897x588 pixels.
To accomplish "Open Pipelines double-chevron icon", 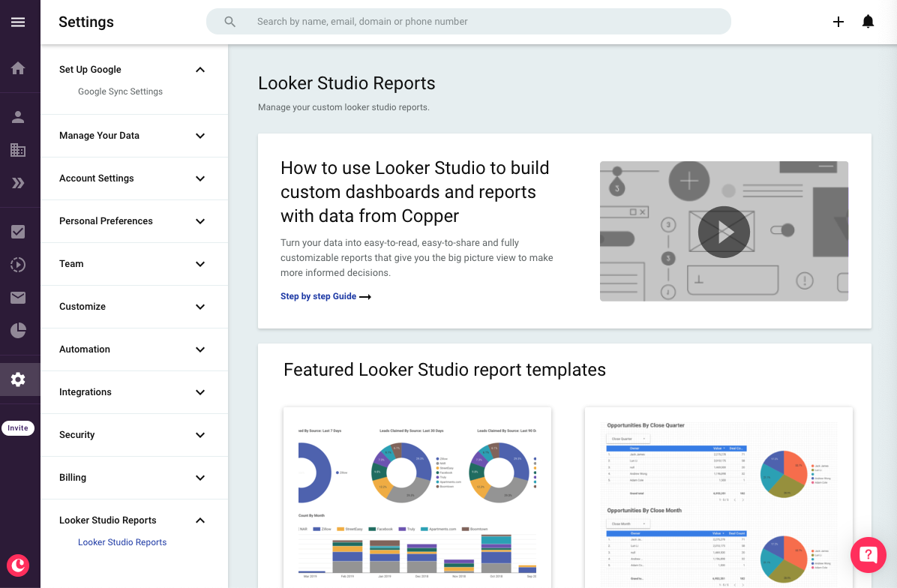I will point(18,183).
